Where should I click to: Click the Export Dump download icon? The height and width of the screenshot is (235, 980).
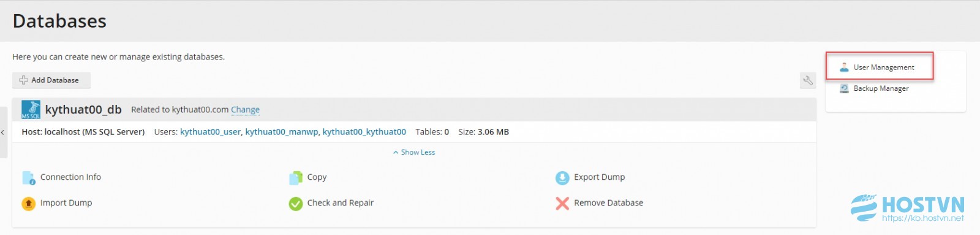(562, 178)
